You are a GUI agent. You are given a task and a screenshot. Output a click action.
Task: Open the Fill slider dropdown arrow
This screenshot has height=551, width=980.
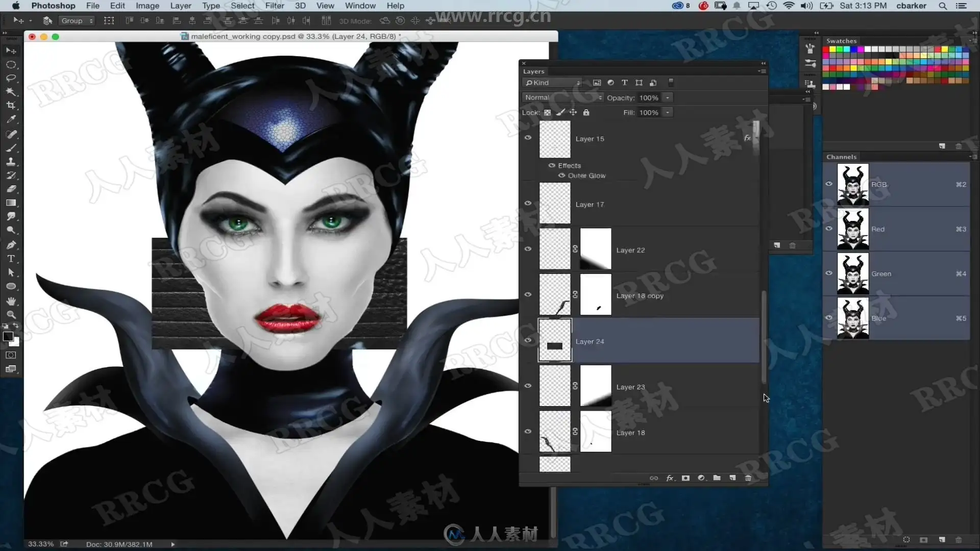668,112
